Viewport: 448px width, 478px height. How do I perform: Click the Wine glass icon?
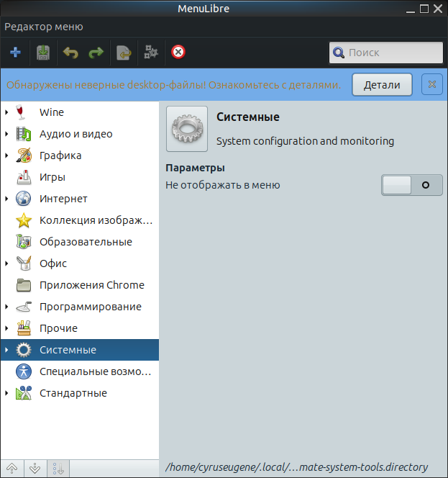click(x=21, y=112)
